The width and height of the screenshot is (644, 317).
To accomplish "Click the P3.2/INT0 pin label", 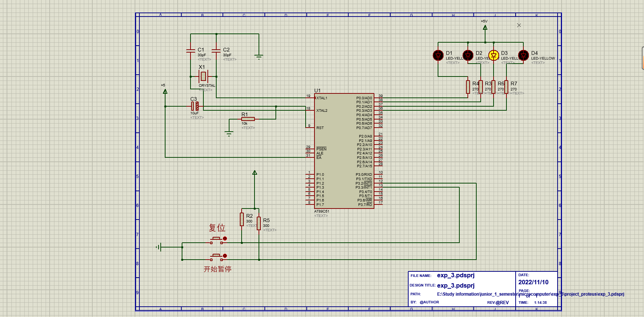I will [364, 183].
